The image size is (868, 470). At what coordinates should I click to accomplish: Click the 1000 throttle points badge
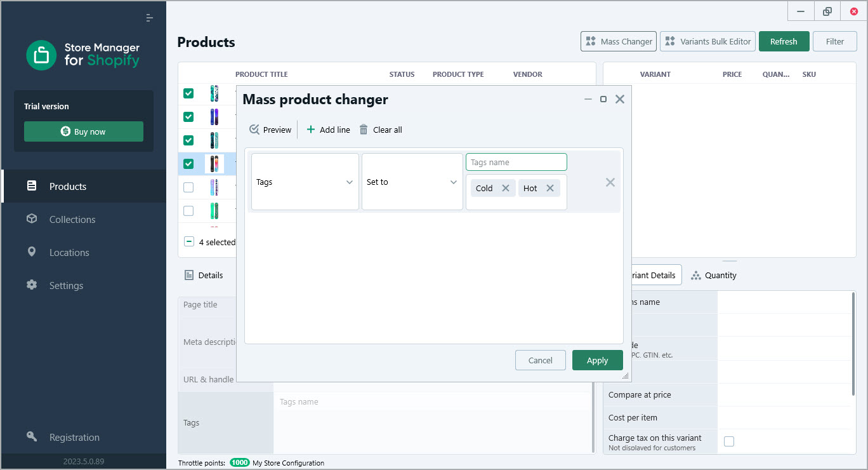240,463
